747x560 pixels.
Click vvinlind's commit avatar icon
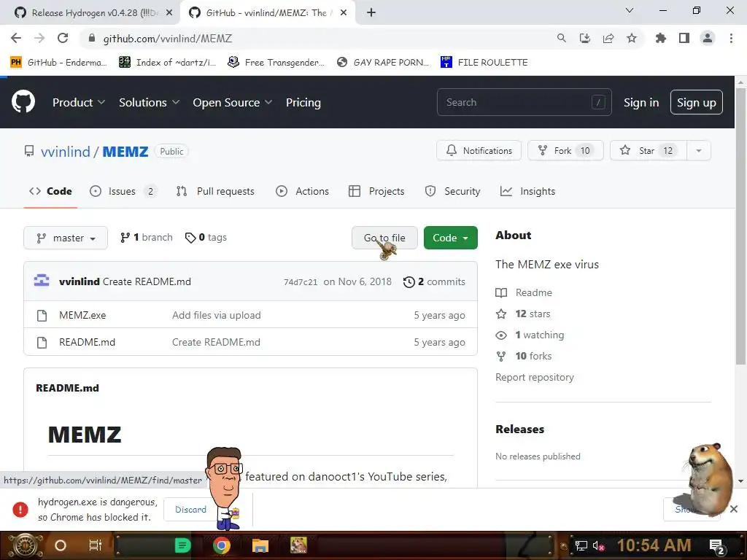[42, 281]
